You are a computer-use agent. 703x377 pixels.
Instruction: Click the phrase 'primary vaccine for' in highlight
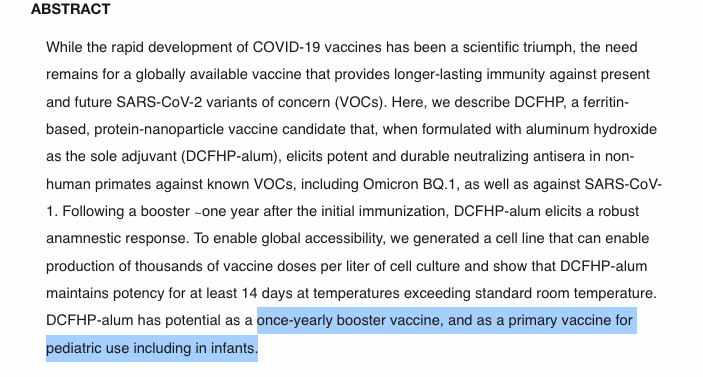570,320
